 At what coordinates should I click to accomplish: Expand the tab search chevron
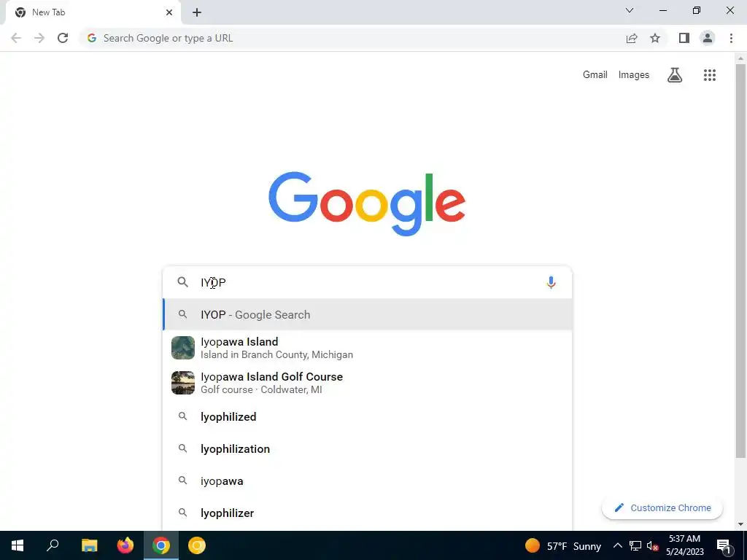click(x=630, y=10)
